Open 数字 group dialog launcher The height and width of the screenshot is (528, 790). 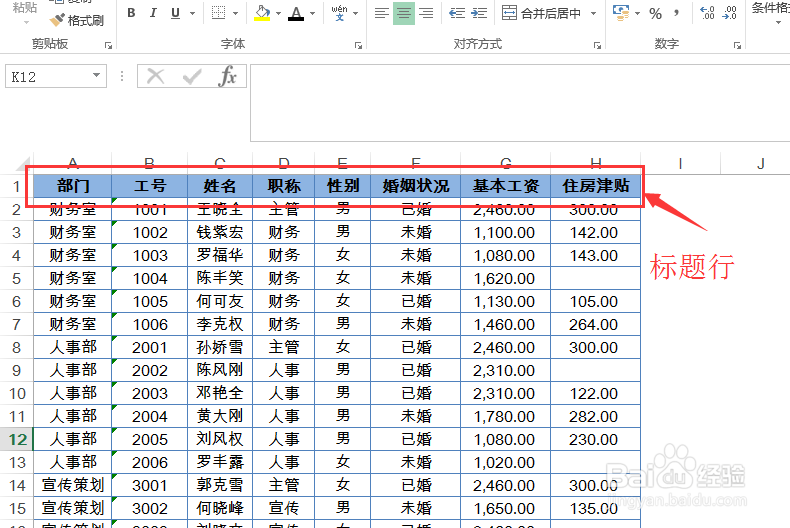tap(738, 45)
